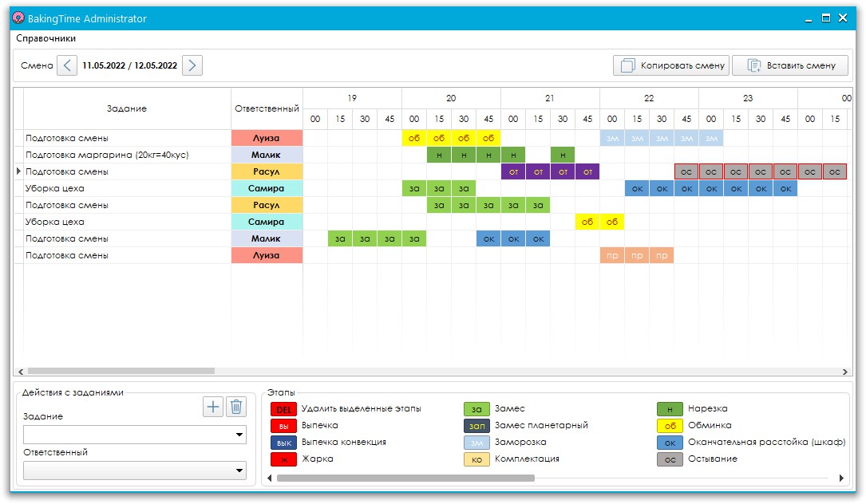Click the Вставить смену button
This screenshot has height=504, width=866.
[790, 65]
